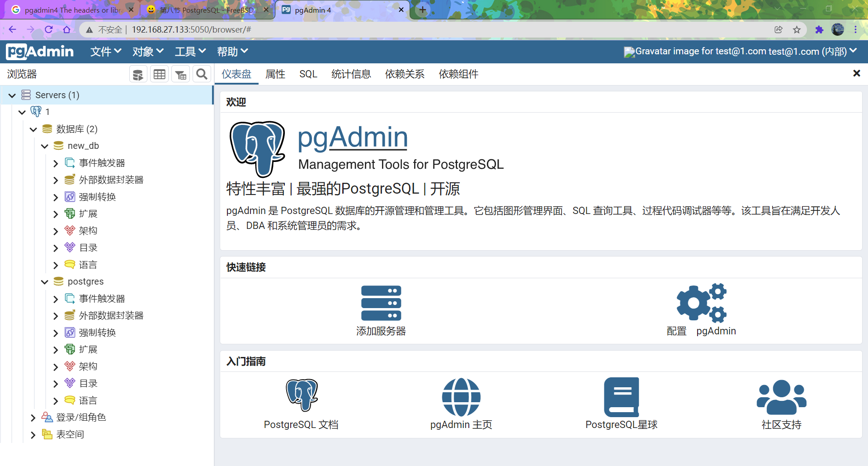Click the filter icon in the browser toolbar

(x=180, y=73)
